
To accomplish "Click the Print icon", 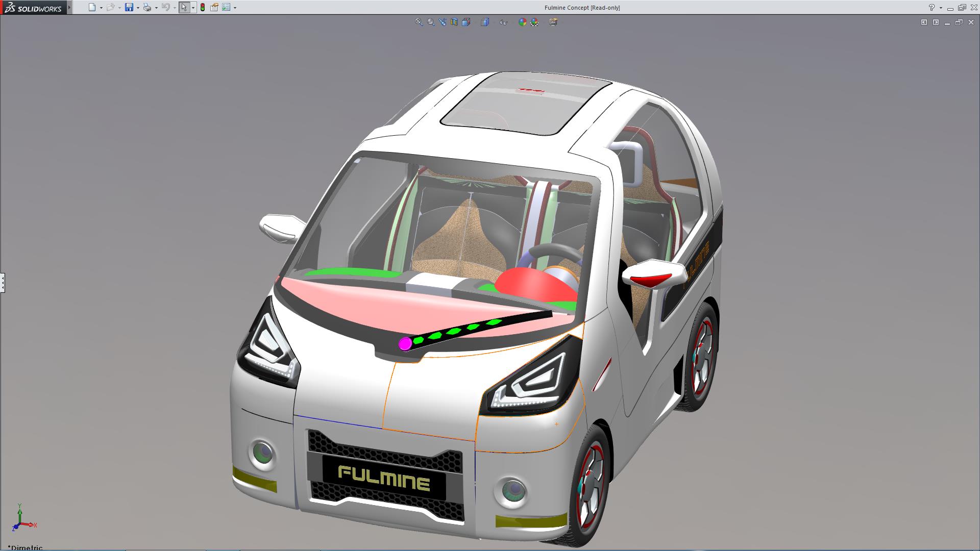I will pyautogui.click(x=147, y=7).
